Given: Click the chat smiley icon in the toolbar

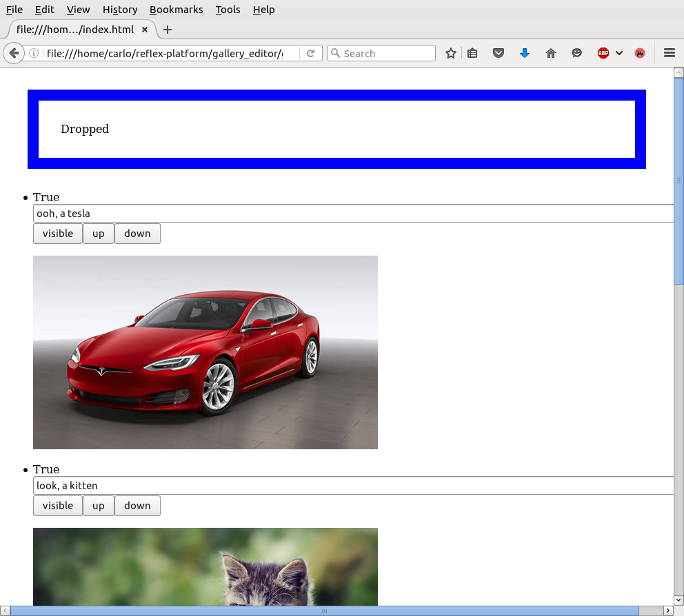Looking at the screenshot, I should pos(577,53).
